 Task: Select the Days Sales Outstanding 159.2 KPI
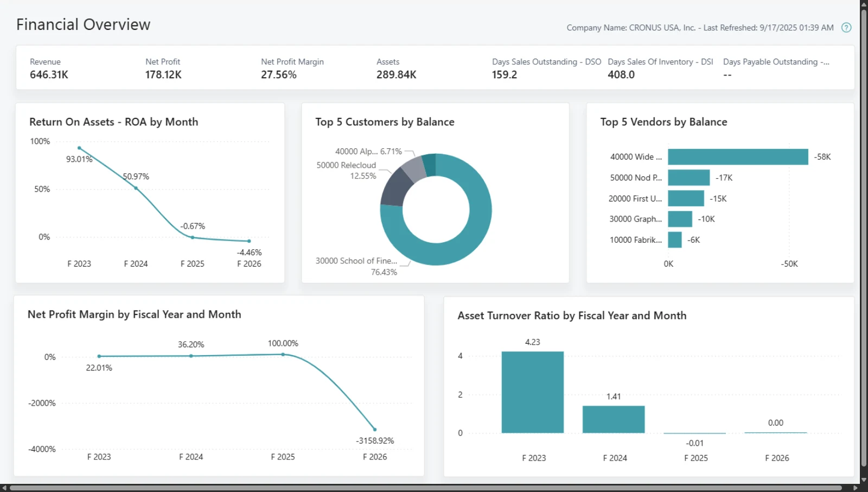tap(546, 68)
